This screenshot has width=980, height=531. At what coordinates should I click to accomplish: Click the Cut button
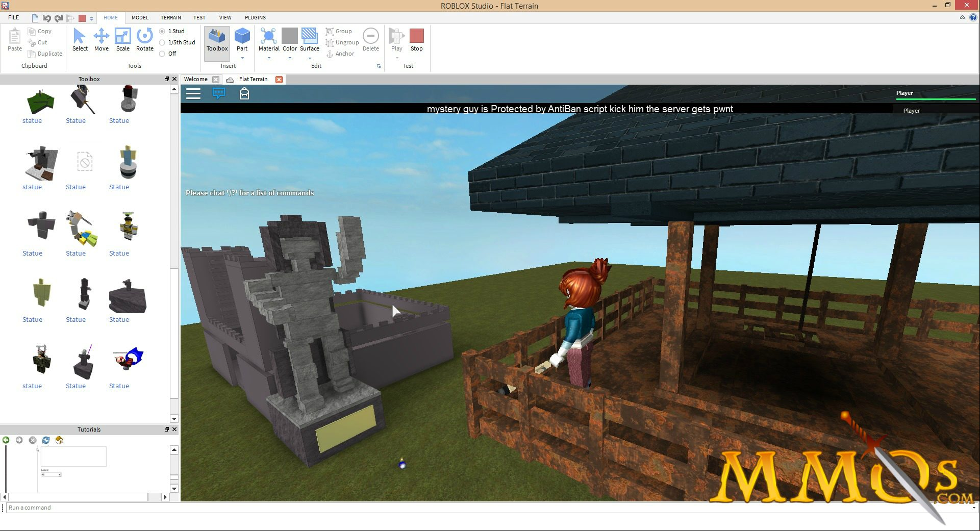tap(38, 42)
